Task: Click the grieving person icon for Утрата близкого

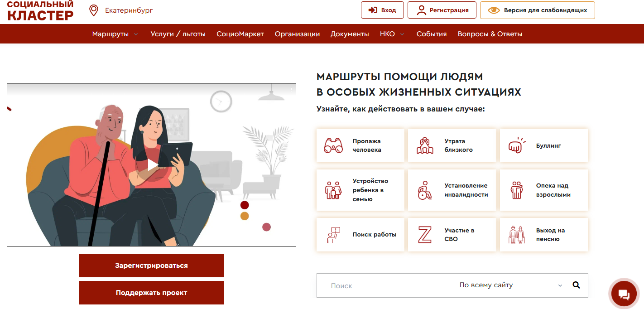Action: [425, 145]
